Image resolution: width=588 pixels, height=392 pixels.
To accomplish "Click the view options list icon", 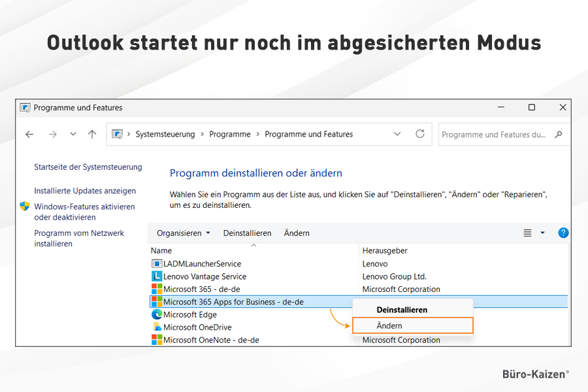I will point(528,233).
